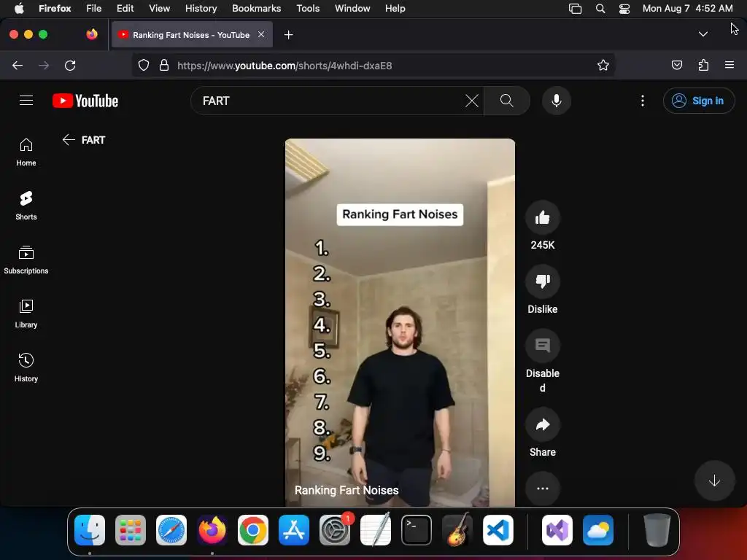The height and width of the screenshot is (560, 747).
Task: Open the File menu
Action: 94,9
